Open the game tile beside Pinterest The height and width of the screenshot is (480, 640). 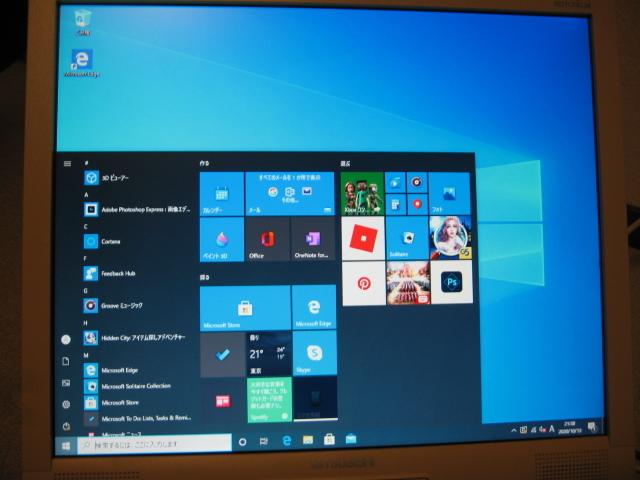pyautogui.click(x=408, y=283)
